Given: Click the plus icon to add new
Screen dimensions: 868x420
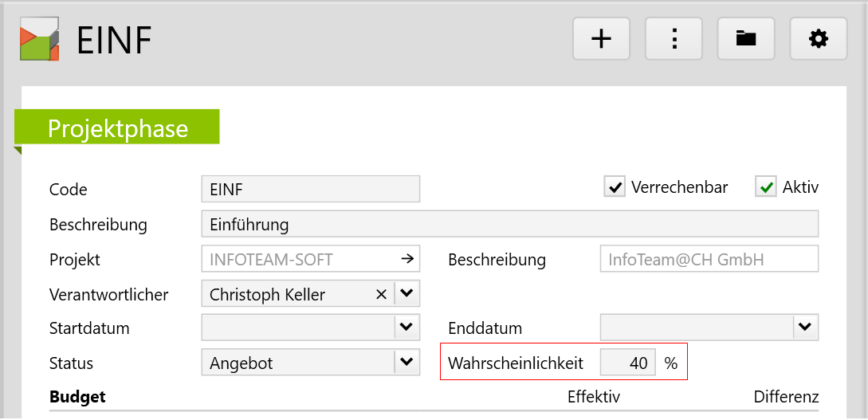Looking at the screenshot, I should coord(601,38).
